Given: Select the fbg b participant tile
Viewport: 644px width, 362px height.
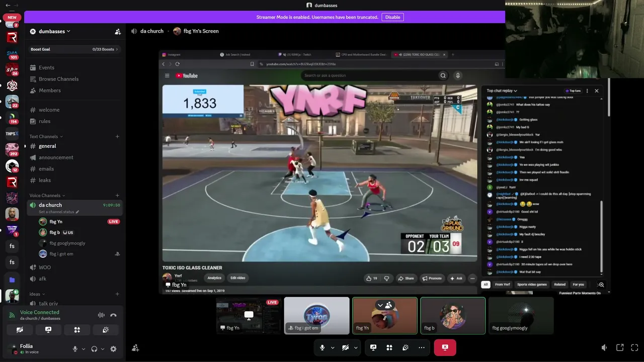Looking at the screenshot, I should pyautogui.click(x=453, y=316).
